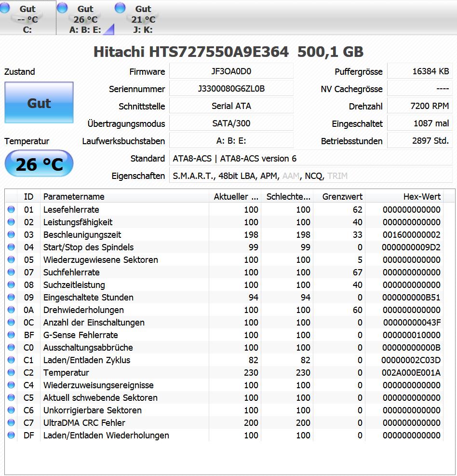This screenshot has width=457, height=476.
Task: Sort by the Hex-Wert column header
Action: 404,196
